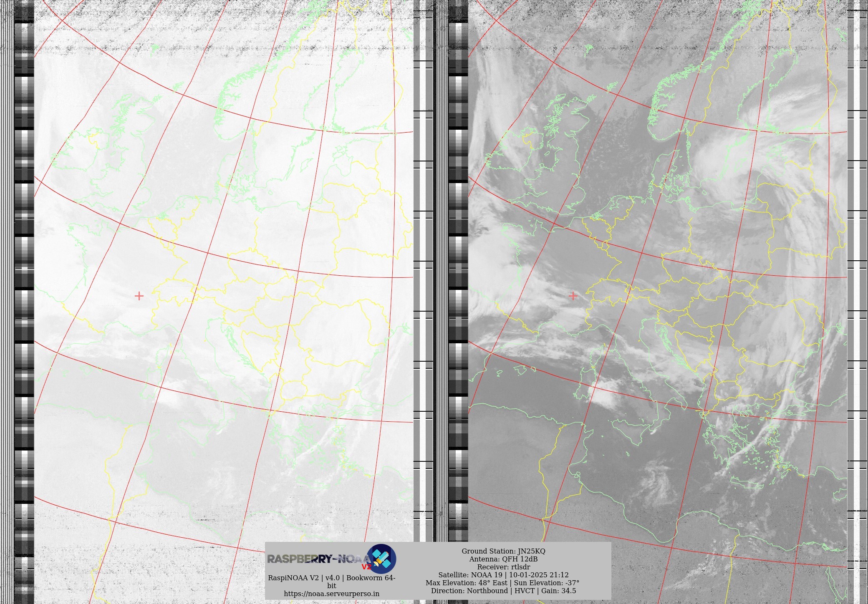This screenshot has height=604, width=868.
Task: Click the telemetry strip at far right edge
Action: [x=858, y=292]
